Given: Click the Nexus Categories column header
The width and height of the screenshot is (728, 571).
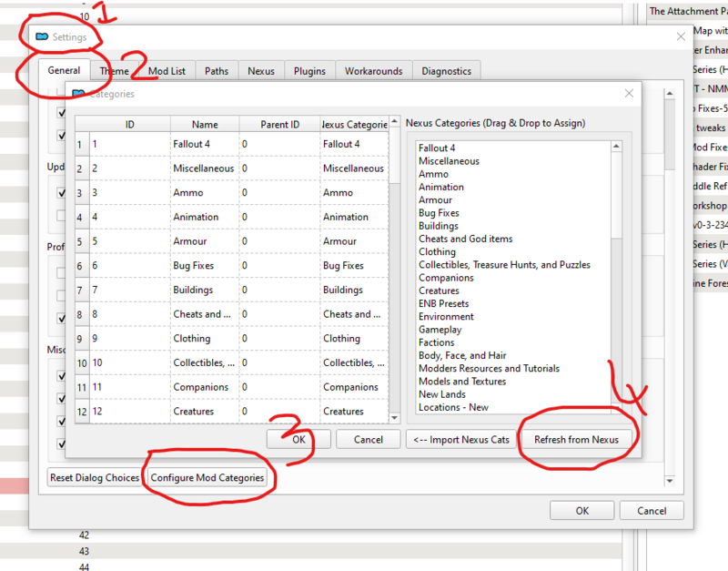Looking at the screenshot, I should [354, 125].
